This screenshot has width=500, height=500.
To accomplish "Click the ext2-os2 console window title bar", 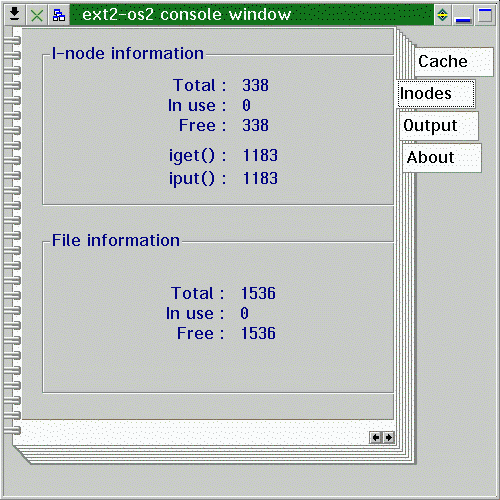I will [x=252, y=15].
